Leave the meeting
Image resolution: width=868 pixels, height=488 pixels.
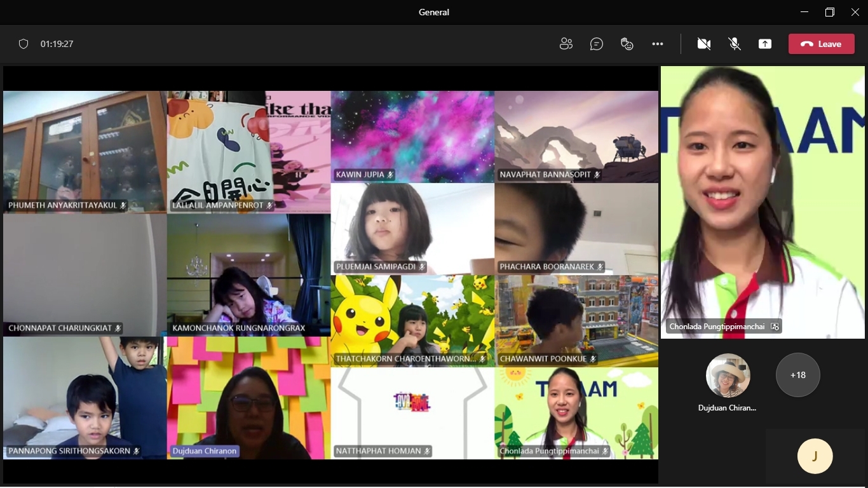[x=821, y=44]
